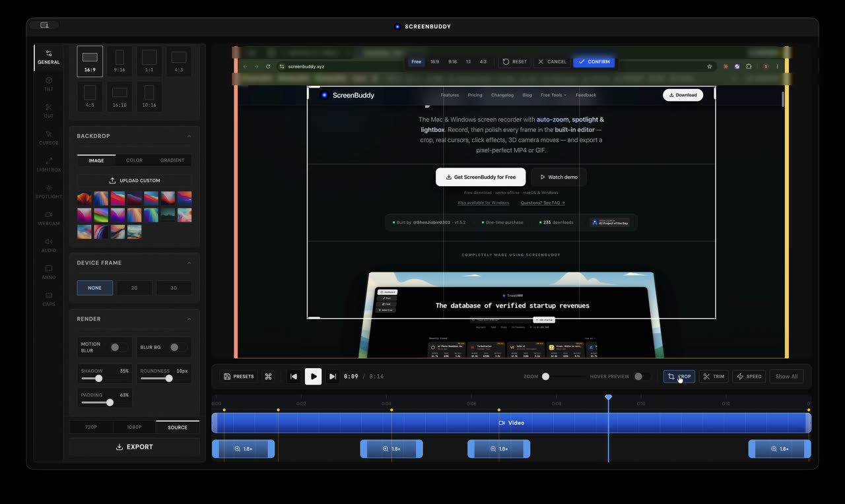Select the 1:1 aspect ratio tile
This screenshot has height=504, width=845.
tap(149, 61)
